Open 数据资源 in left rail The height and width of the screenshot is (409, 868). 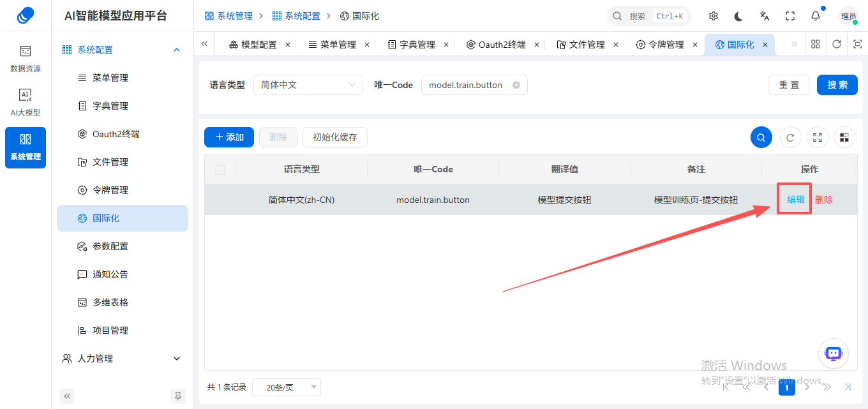click(x=26, y=59)
